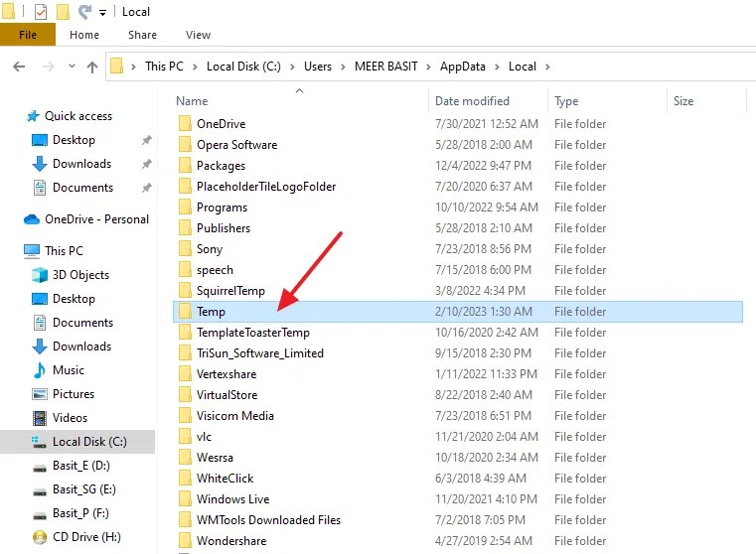Expand the chevron after AppData in address bar
Image resolution: width=756 pixels, height=554 pixels.
tap(497, 67)
